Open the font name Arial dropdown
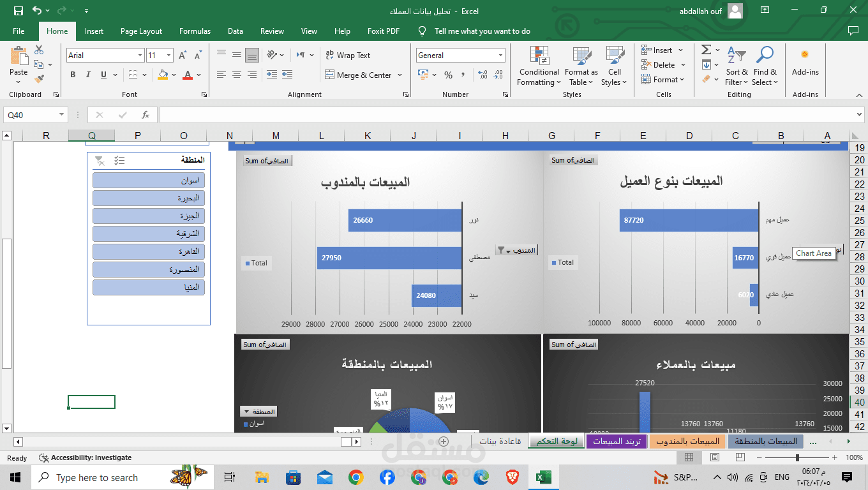868x490 pixels. 140,56
